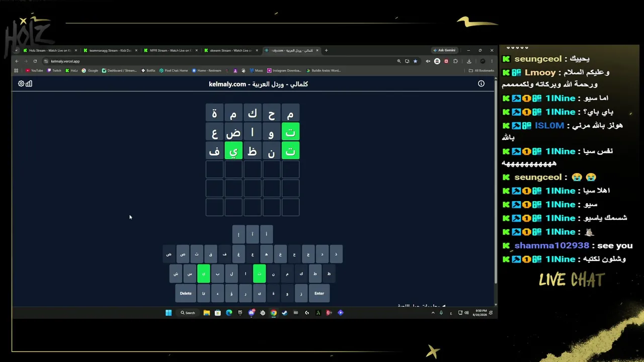Open Epic Games launcher from the taskbar

coord(240,313)
